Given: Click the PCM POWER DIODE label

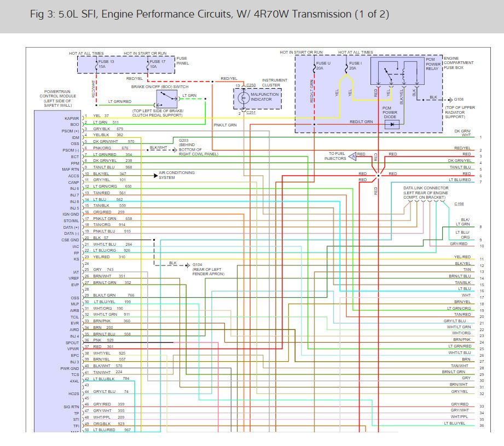Looking at the screenshot, I should 390,113.
